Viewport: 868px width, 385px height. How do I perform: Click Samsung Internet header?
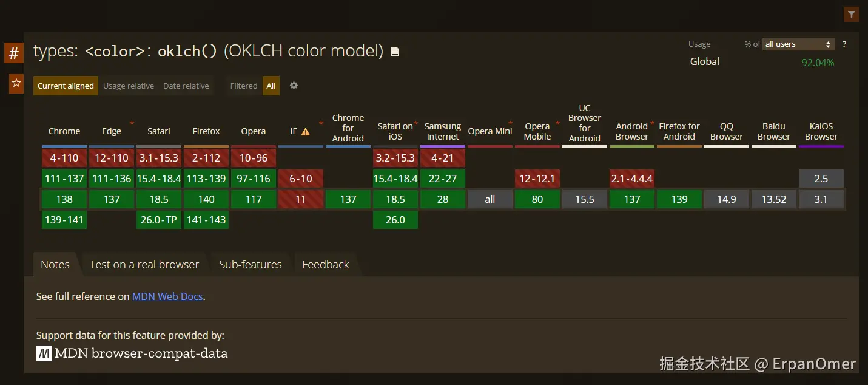pos(443,131)
